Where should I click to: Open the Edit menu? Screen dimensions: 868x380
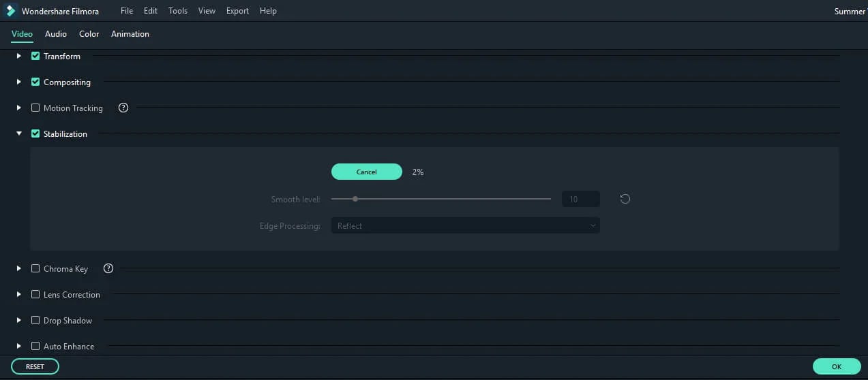point(151,11)
